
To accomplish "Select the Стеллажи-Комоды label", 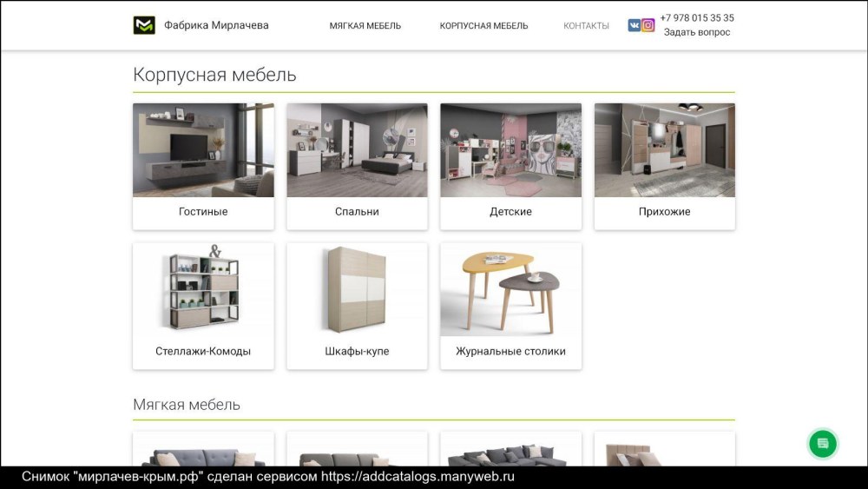I will (x=203, y=351).
